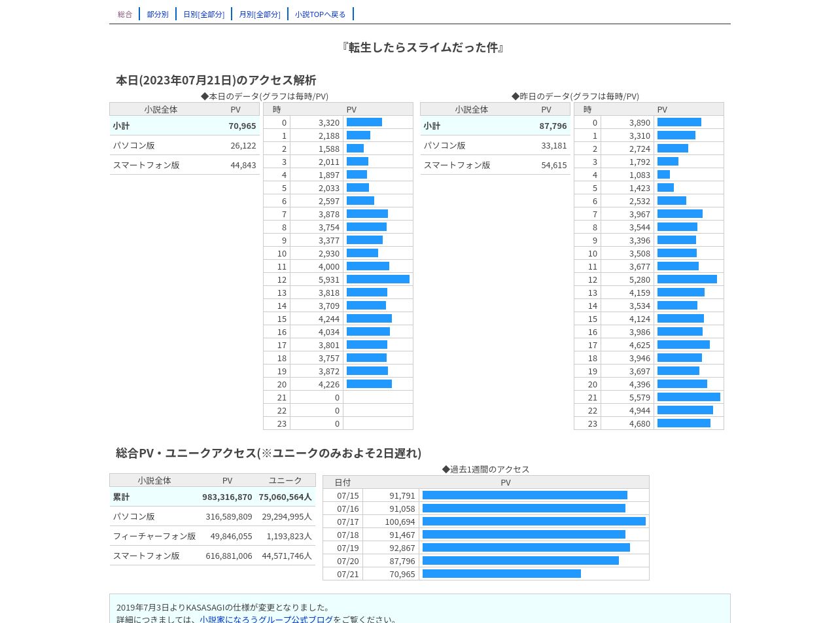Click the 本日(2023年07月21日)のアクセス解析 heading
This screenshot has height=623, width=840.
216,80
